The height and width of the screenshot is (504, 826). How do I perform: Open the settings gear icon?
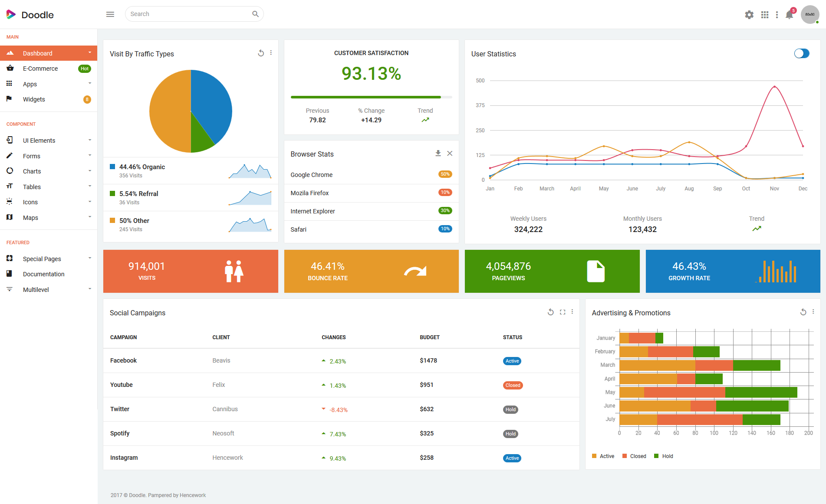[749, 15]
